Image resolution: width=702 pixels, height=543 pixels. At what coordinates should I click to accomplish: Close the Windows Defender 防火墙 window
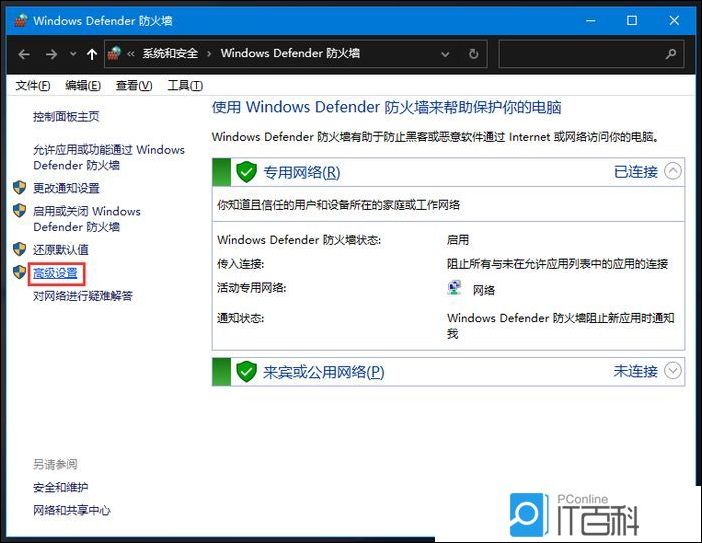click(x=674, y=21)
